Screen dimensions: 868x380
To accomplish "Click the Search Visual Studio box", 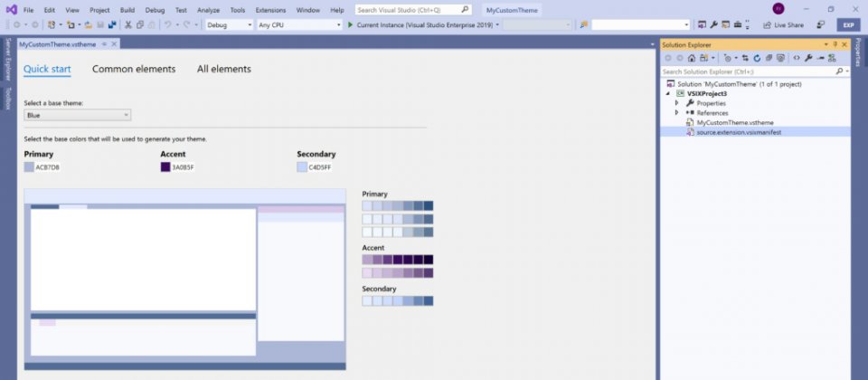I will click(x=413, y=10).
